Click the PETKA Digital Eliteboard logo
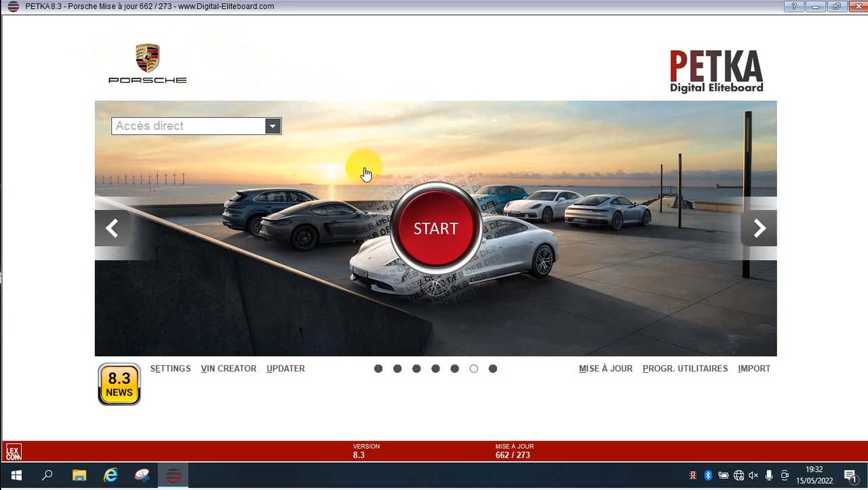The width and height of the screenshot is (868, 490). 716,71
